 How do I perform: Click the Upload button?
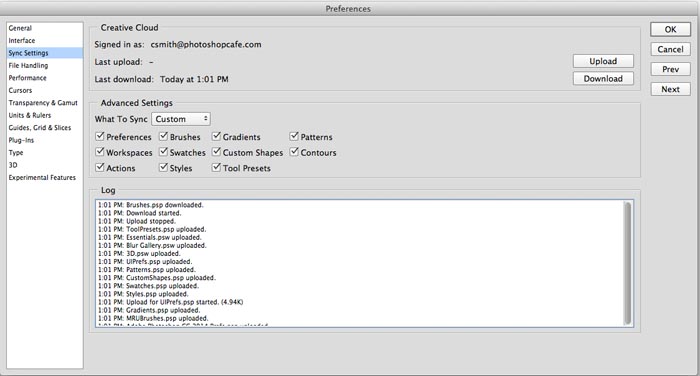coord(603,61)
